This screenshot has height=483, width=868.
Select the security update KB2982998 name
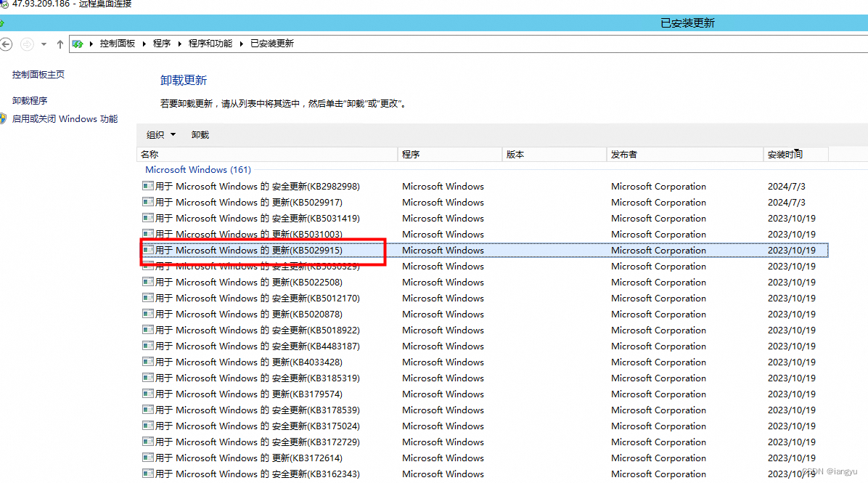[258, 186]
